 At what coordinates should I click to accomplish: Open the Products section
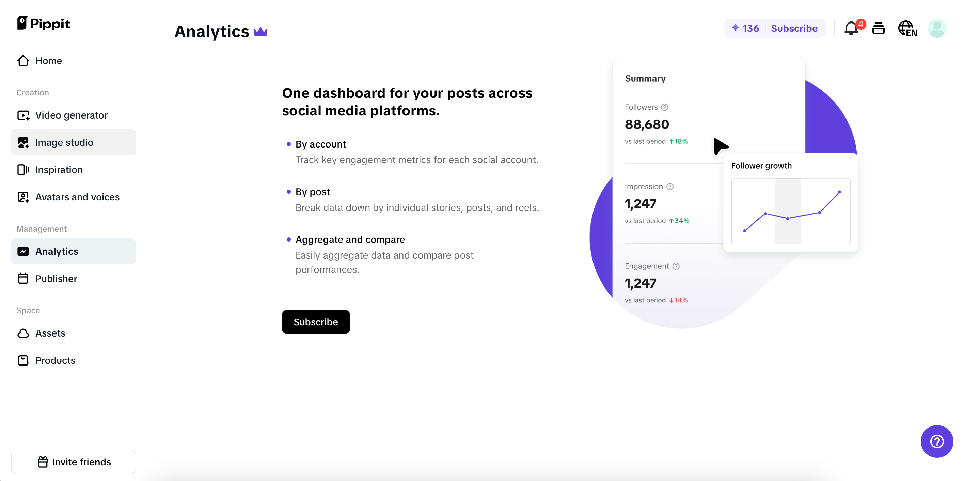click(x=55, y=360)
